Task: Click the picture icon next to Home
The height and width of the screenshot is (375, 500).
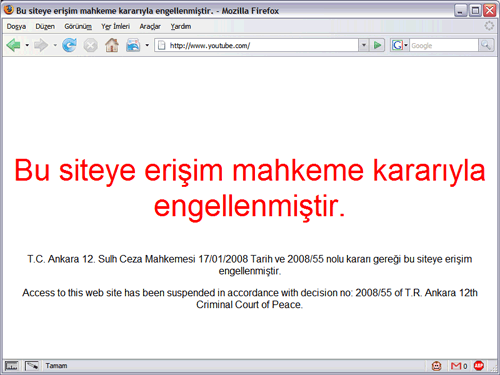Action: pyautogui.click(x=133, y=45)
